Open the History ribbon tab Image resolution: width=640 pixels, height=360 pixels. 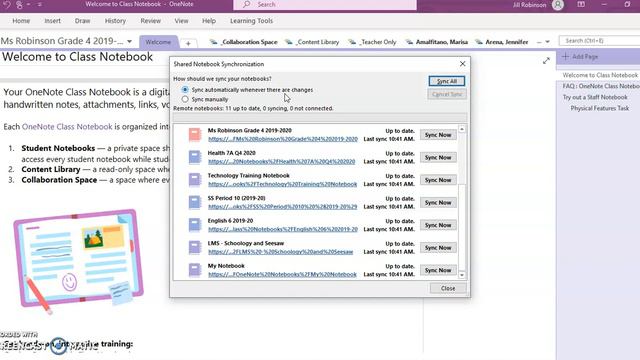[115, 21]
